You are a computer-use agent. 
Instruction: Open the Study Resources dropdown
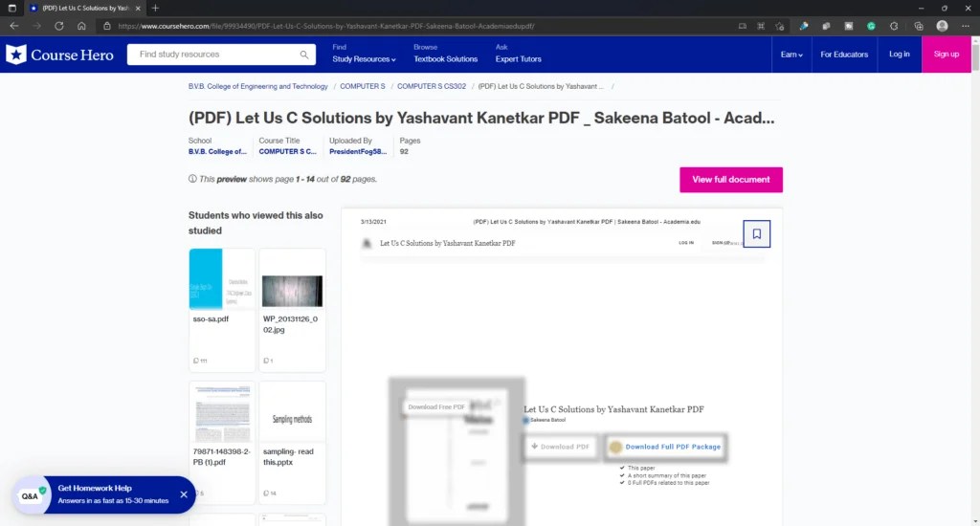click(364, 59)
